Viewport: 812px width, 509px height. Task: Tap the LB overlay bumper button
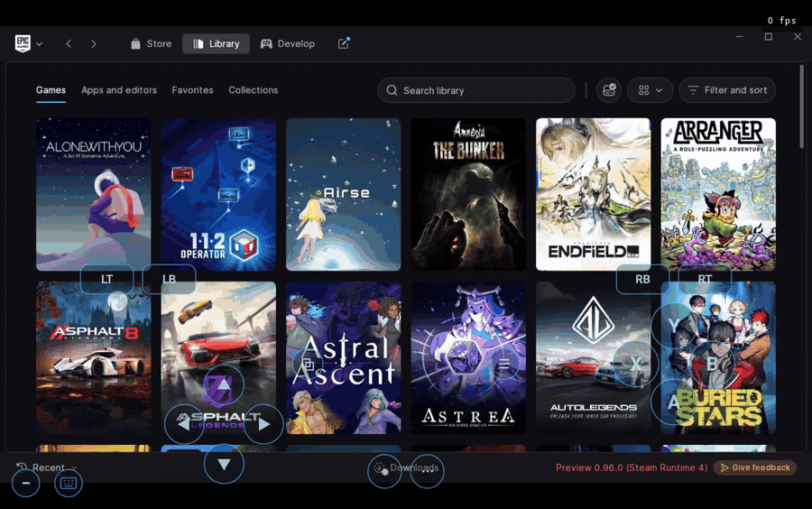pyautogui.click(x=169, y=279)
